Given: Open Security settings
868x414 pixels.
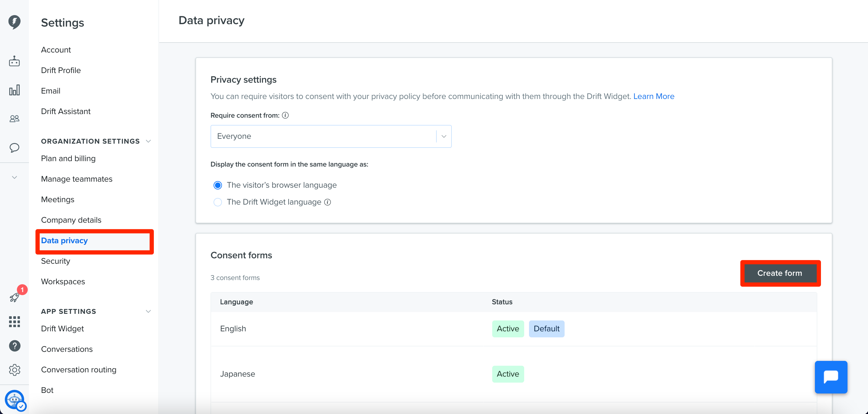Looking at the screenshot, I should pyautogui.click(x=55, y=261).
